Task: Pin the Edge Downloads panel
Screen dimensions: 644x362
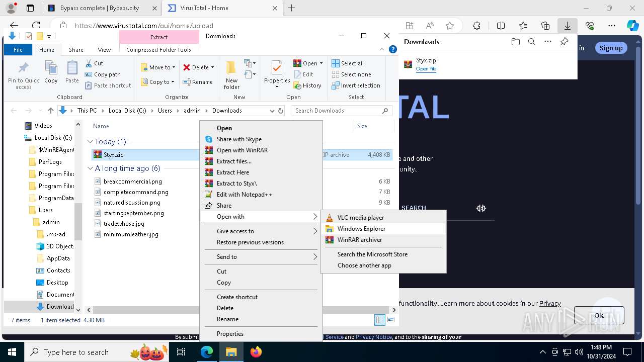Action: (x=564, y=42)
